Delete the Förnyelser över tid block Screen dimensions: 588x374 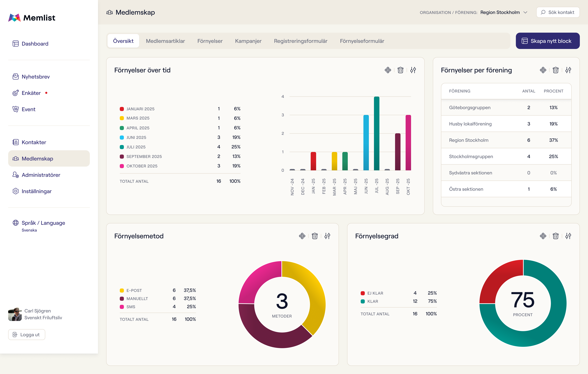pos(401,70)
